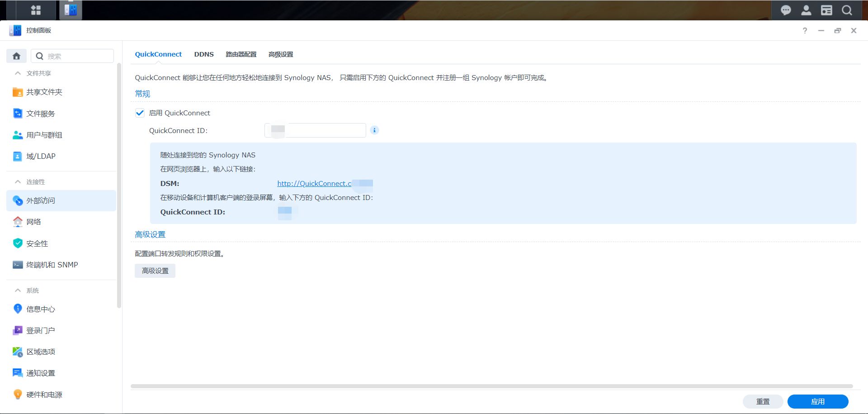Image resolution: width=868 pixels, height=414 pixels.
Task: Click the 应用 apply button
Action: (x=818, y=401)
